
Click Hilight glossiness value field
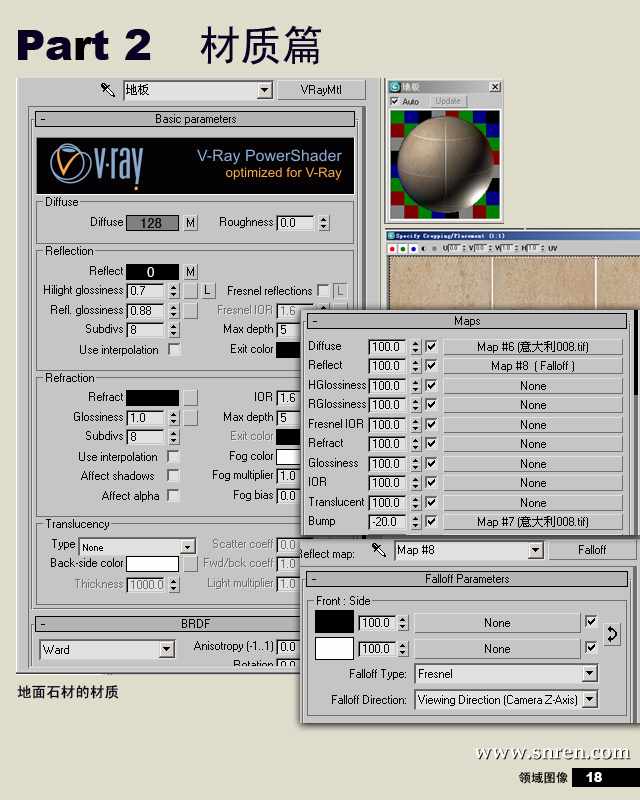[145, 291]
